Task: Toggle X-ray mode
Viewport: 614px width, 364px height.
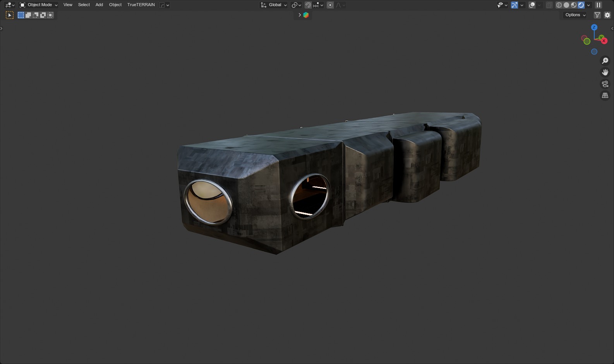Action: pos(549,5)
